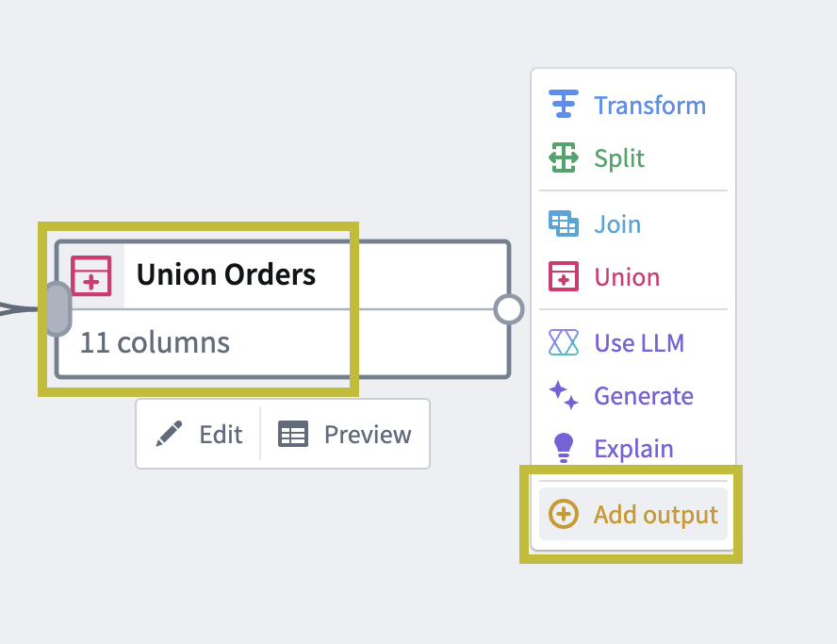Click the output port on Union Orders node
The image size is (837, 644).
(x=508, y=308)
